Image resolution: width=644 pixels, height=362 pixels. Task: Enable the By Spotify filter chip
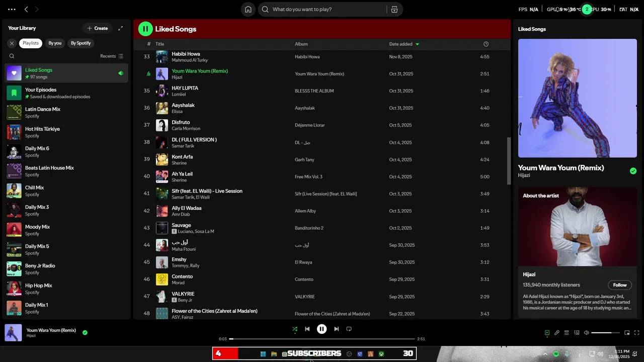80,43
